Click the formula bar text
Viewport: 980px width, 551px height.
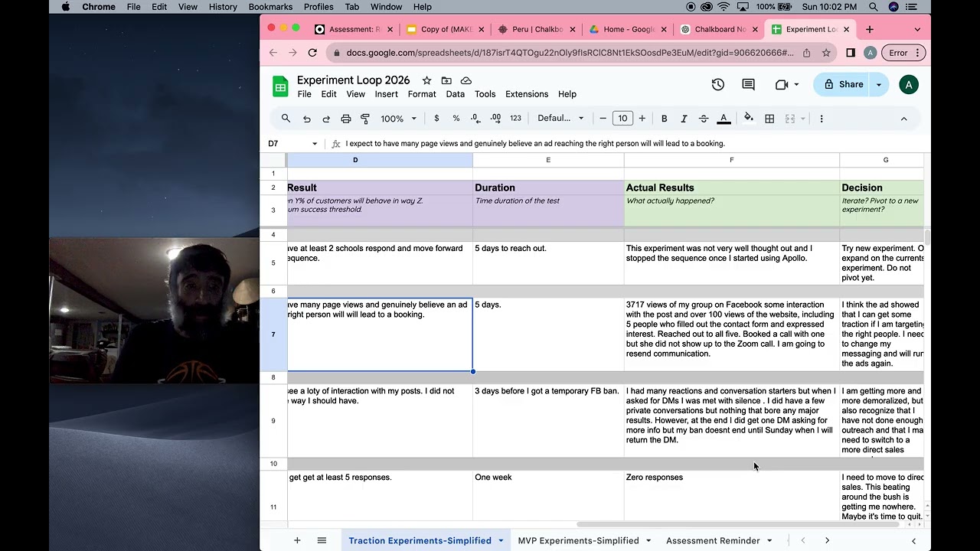(534, 144)
